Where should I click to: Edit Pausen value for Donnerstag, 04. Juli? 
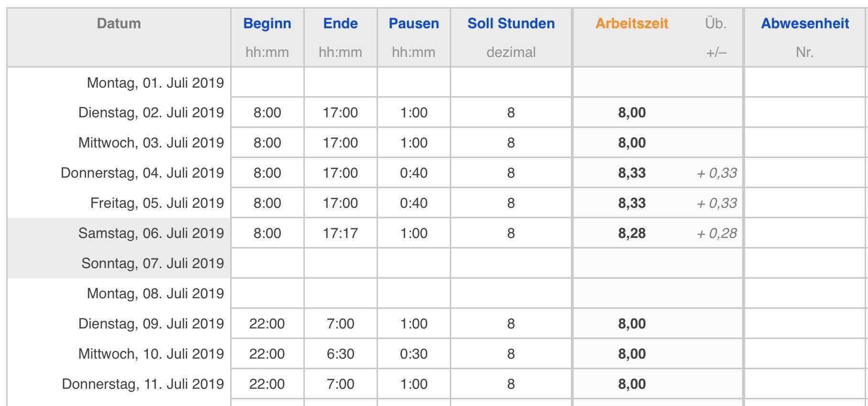click(413, 173)
